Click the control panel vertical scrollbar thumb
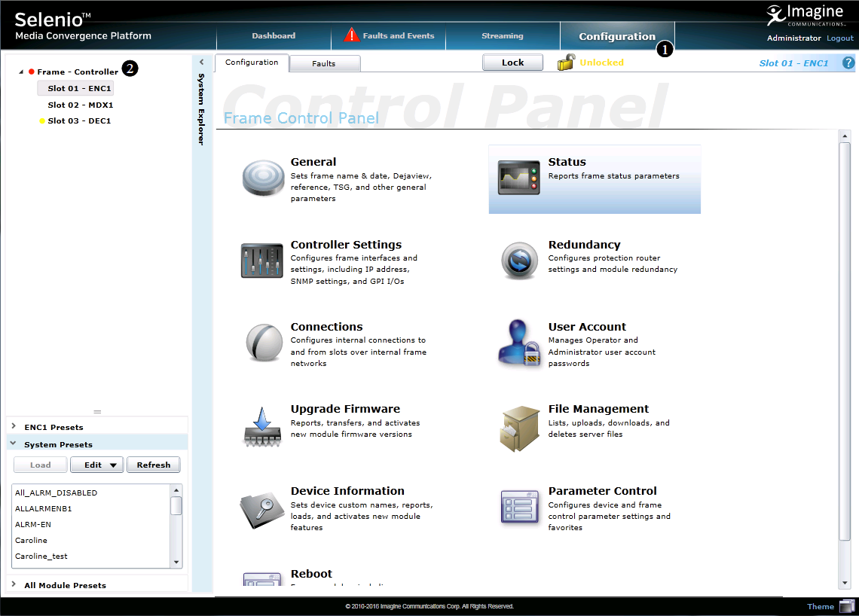 tap(844, 342)
